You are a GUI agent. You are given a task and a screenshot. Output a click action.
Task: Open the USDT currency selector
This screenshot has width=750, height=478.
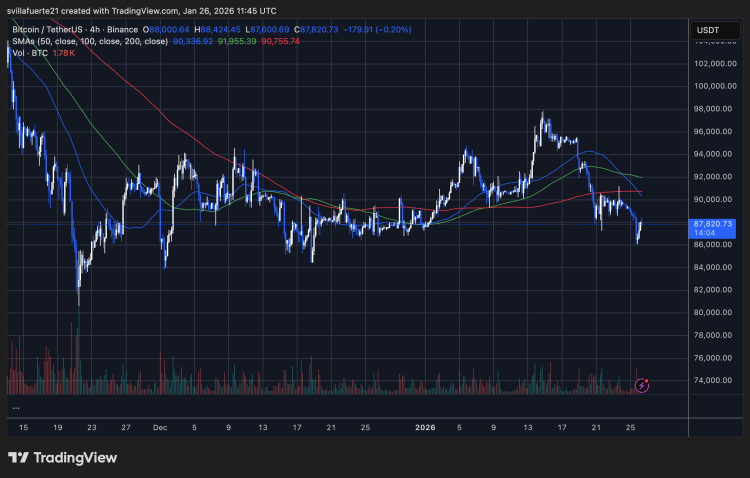[715, 30]
